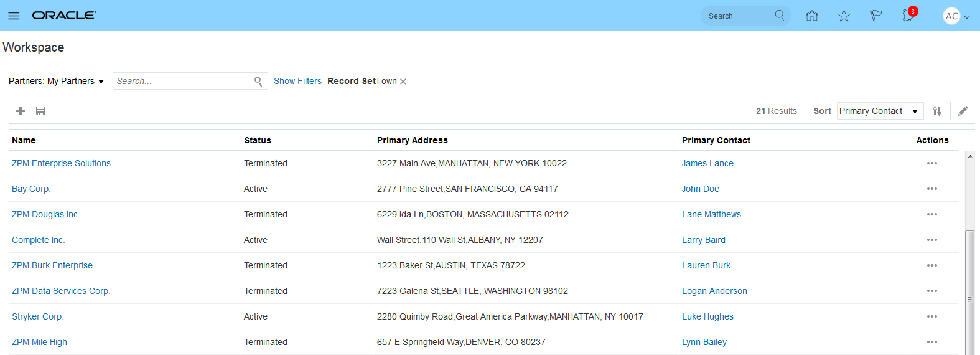980x355 pixels.
Task: Open Complete Inc. partner record
Action: coord(39,240)
